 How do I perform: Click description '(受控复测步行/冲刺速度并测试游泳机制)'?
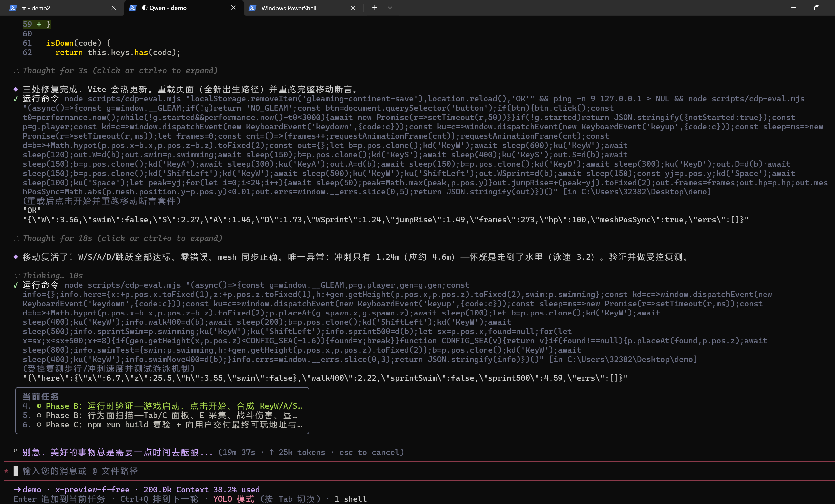point(108,369)
